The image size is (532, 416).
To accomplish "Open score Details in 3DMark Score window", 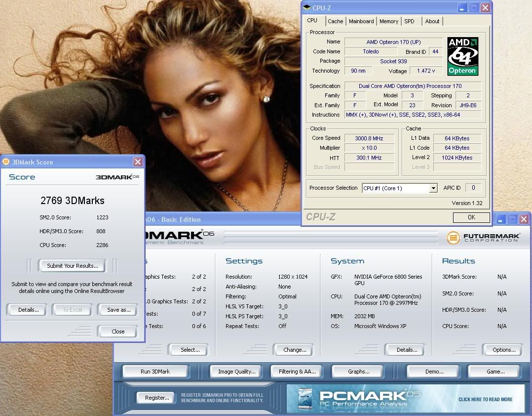I will click(29, 310).
